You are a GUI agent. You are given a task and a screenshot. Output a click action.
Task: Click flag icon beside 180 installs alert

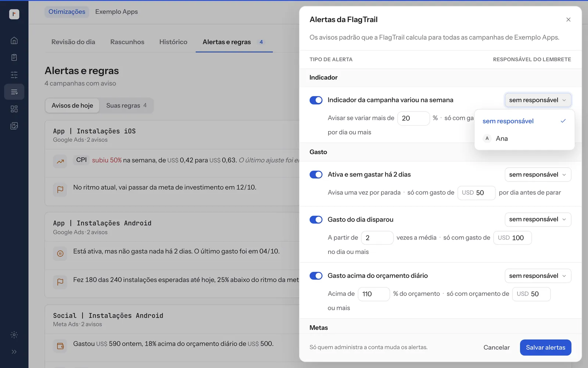click(x=60, y=282)
